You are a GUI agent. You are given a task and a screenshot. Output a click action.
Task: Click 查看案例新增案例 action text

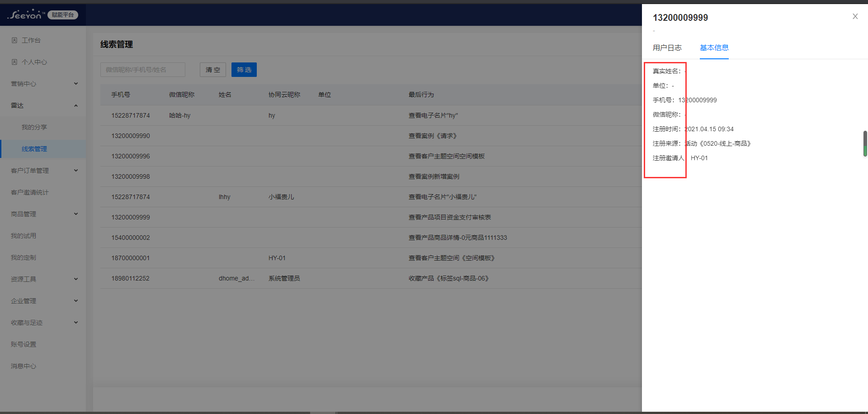pyautogui.click(x=434, y=176)
